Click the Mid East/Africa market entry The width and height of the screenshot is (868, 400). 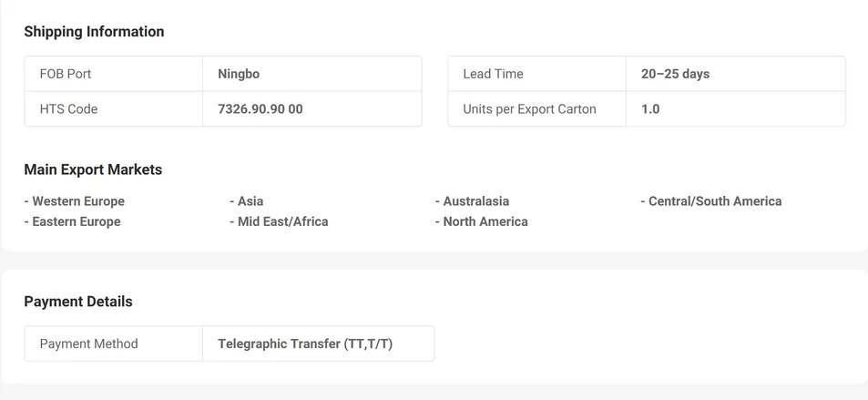point(279,221)
